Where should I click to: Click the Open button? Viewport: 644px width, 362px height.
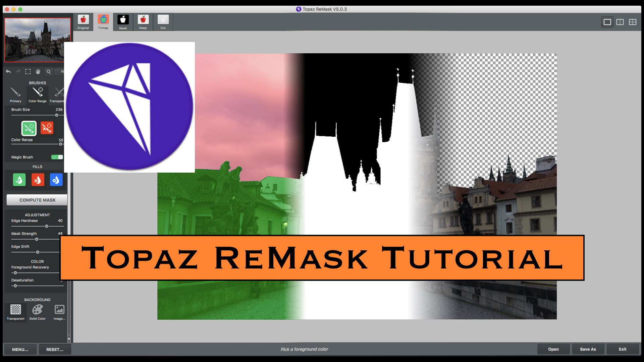pyautogui.click(x=553, y=349)
